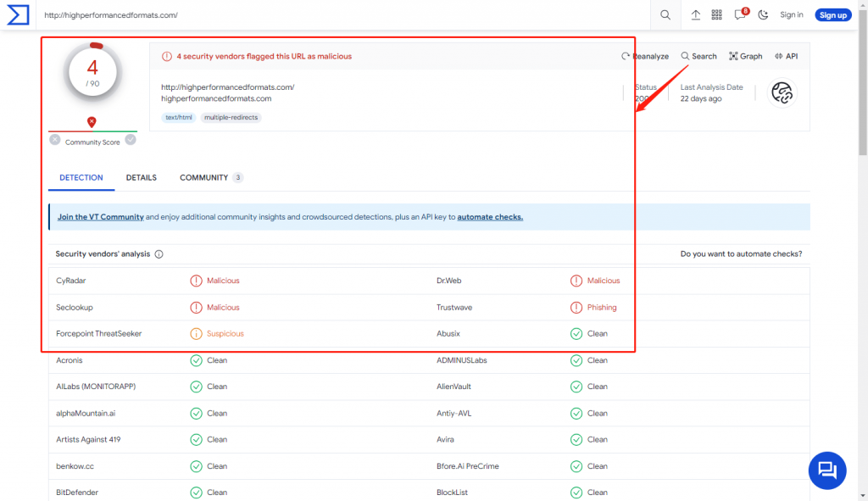Click the BitDefender vendor name

pos(77,493)
